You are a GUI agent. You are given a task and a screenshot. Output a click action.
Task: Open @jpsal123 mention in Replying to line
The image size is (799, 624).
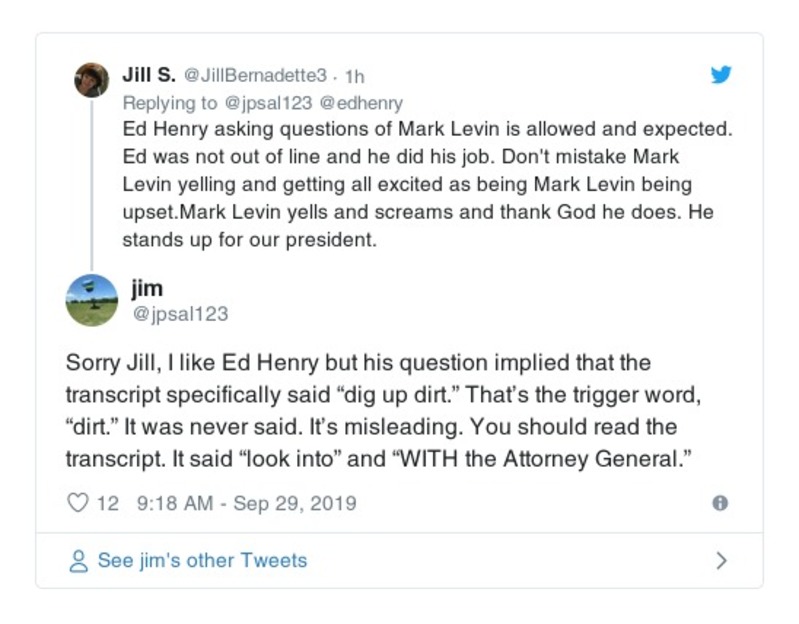[x=266, y=103]
